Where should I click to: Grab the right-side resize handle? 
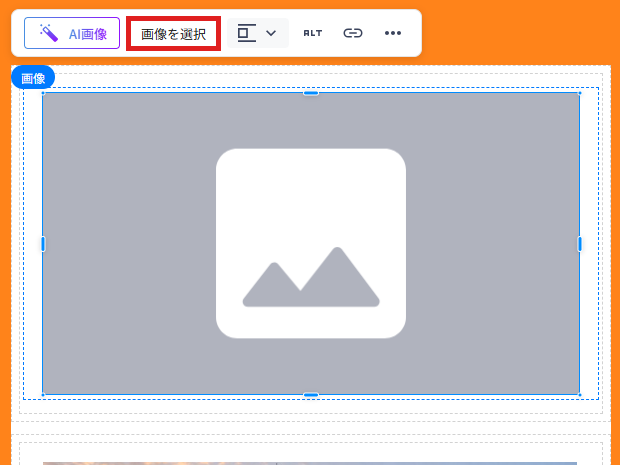tap(580, 244)
